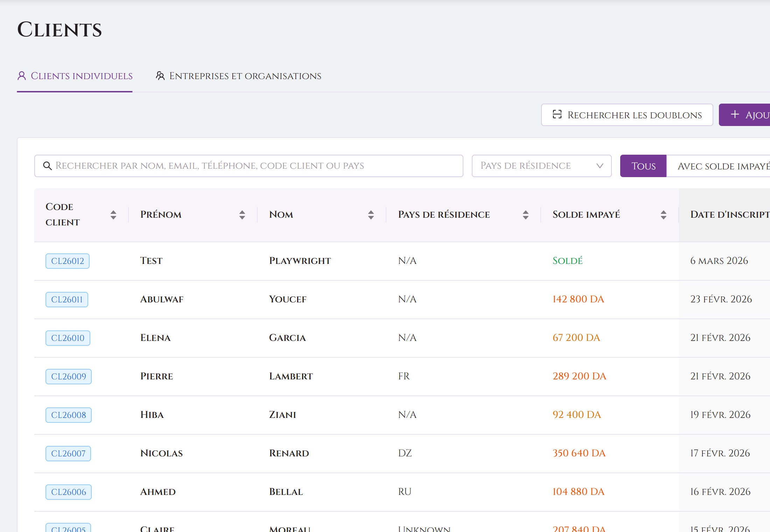Sort the table by Prénom column
Image resolution: width=770 pixels, height=532 pixels.
click(242, 215)
